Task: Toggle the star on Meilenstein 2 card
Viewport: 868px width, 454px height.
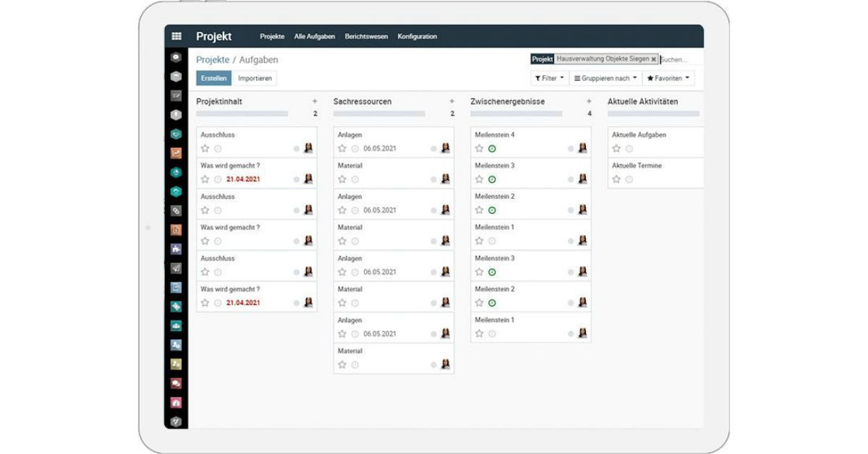Action: click(x=477, y=210)
